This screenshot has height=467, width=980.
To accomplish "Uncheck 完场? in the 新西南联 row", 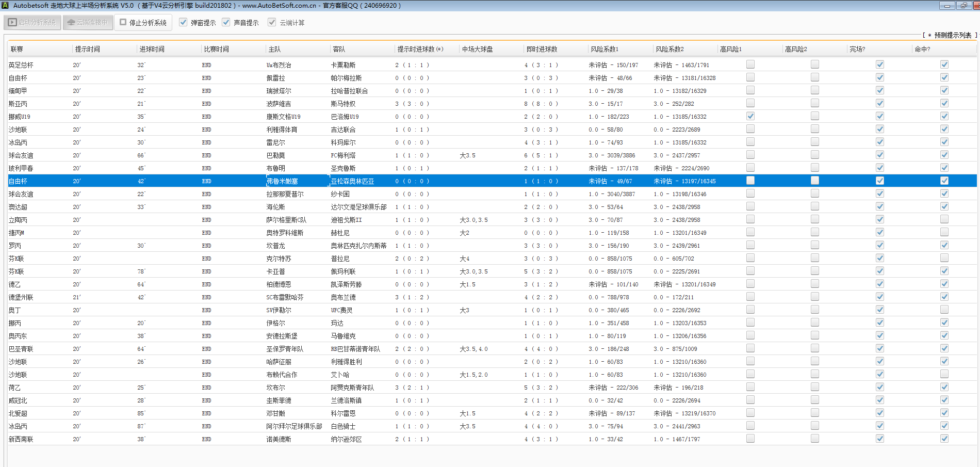I will (x=879, y=439).
